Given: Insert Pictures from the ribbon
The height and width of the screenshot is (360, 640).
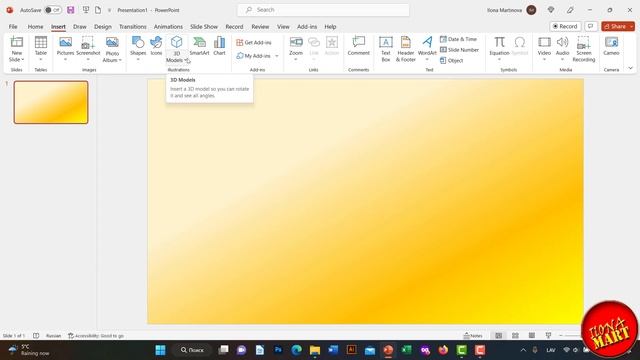Looking at the screenshot, I should point(65,49).
